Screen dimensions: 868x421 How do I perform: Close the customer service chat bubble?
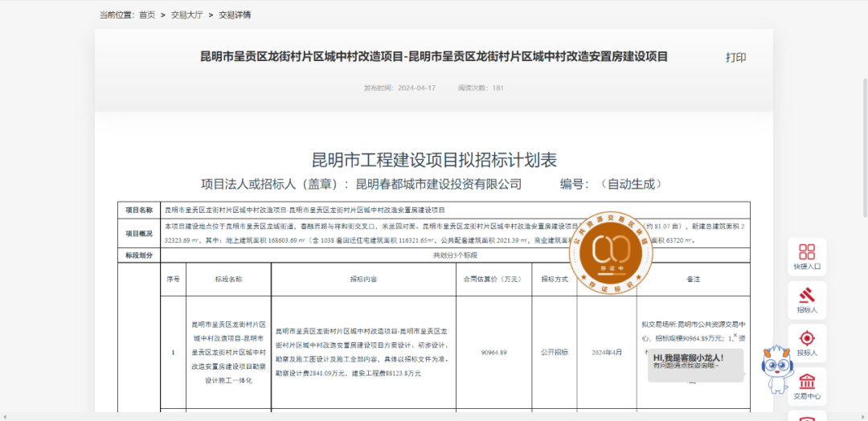735,336
